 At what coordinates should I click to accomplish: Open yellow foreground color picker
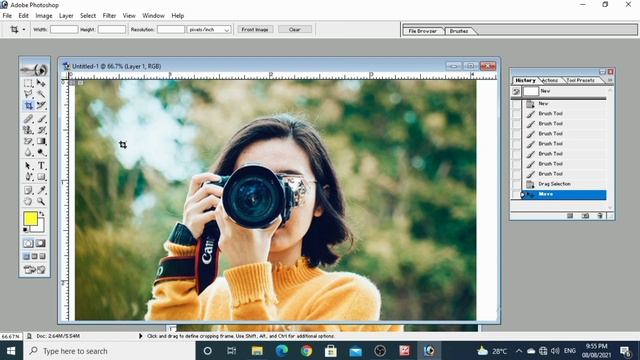point(30,218)
